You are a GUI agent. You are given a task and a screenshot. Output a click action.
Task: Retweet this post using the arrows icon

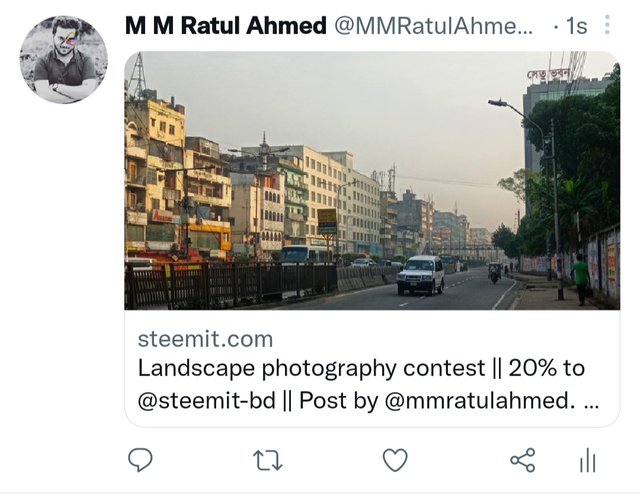pyautogui.click(x=268, y=460)
